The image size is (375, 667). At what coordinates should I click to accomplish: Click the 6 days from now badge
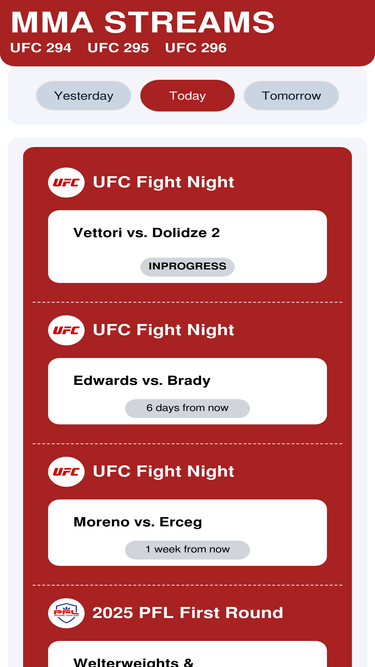click(188, 408)
